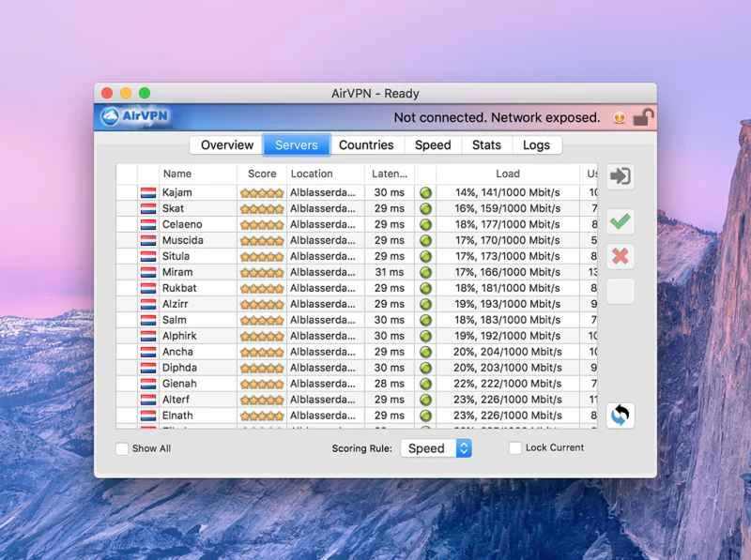
Task: Sort servers by the Name column
Action: (176, 174)
